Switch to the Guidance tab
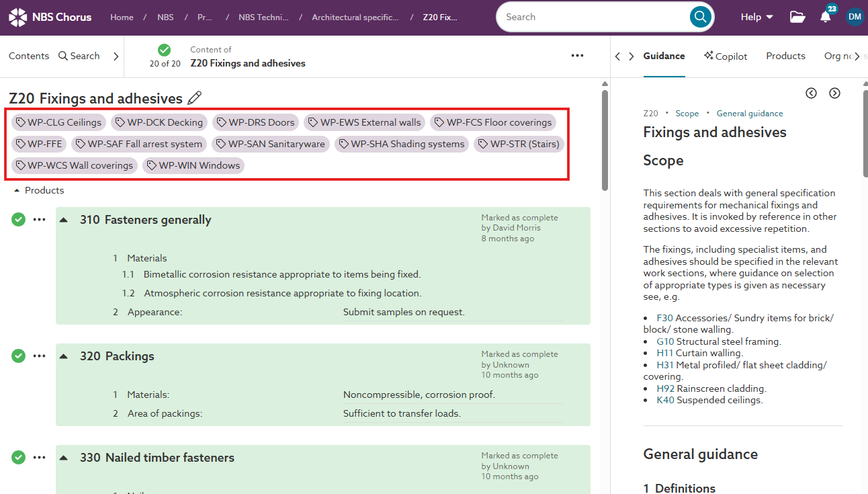Viewport: 868px width, 494px height. tap(664, 56)
